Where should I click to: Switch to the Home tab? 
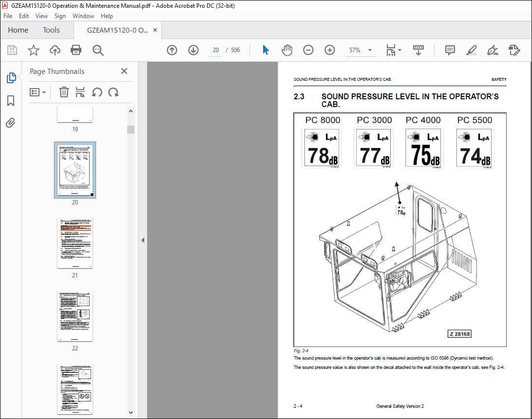coord(18,30)
